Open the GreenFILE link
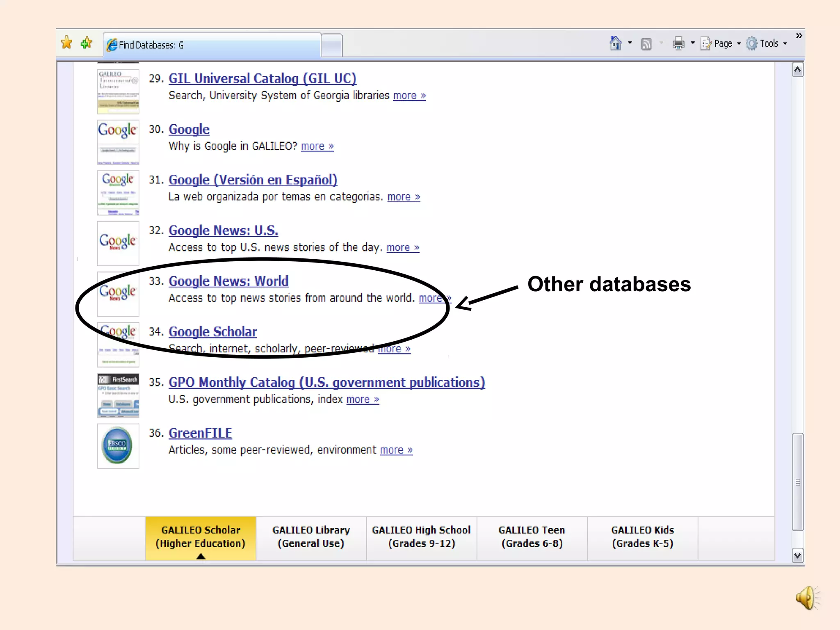The height and width of the screenshot is (630, 840). (200, 433)
